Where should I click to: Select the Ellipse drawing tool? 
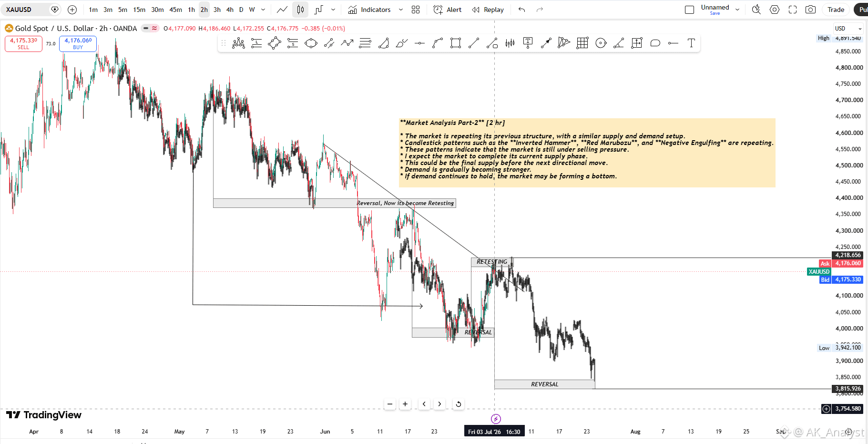(311, 43)
